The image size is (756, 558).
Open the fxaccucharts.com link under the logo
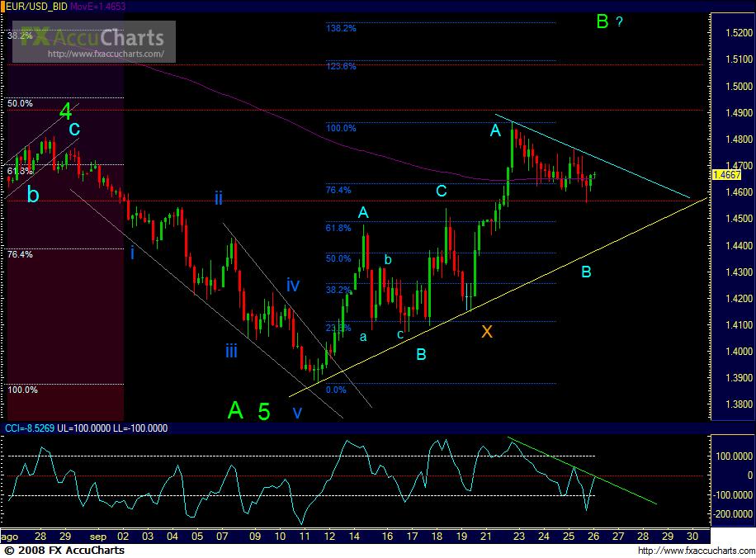[111, 54]
